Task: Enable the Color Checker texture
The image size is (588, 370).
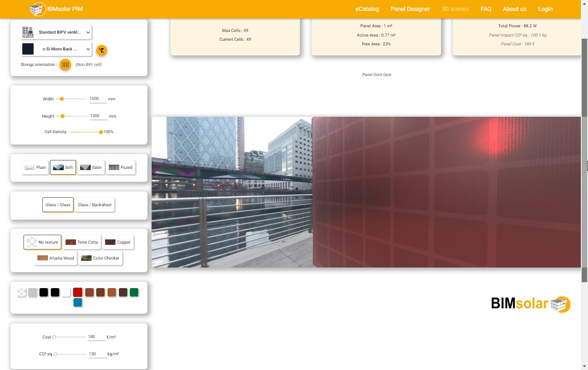Action: (100, 258)
